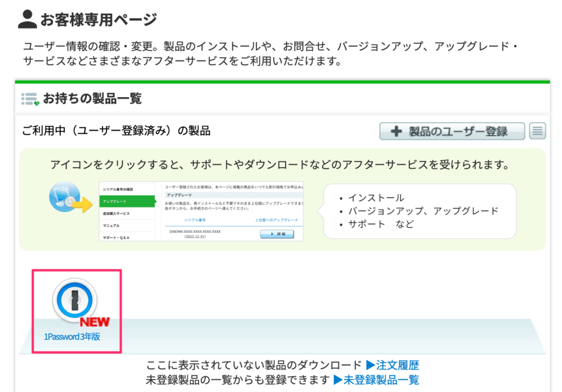Screen dimensions: 562x392
Task: Click the red NEW badge on 1Password
Action: [x=94, y=322]
